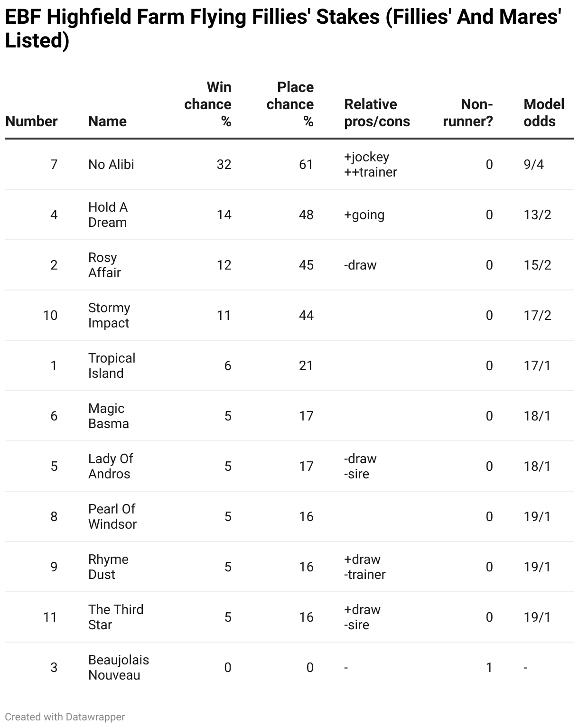Open the Created with Datawrapper link
The height and width of the screenshot is (728, 579).
click(65, 717)
